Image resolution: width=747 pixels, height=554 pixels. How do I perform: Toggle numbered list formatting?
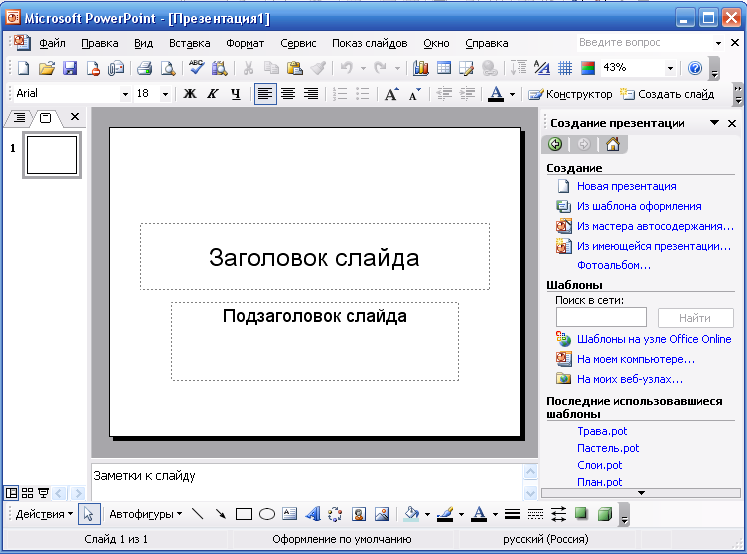pos(340,94)
